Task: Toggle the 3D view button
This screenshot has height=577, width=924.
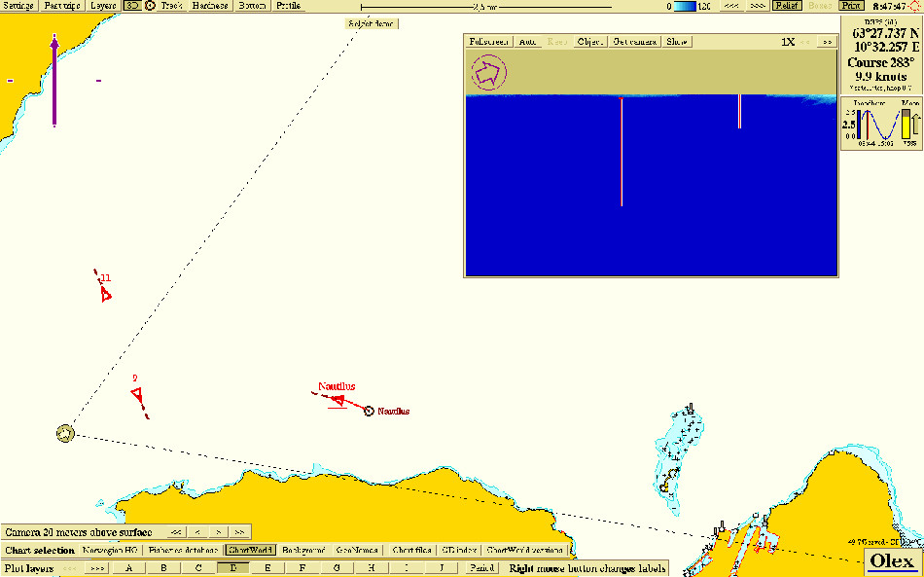Action: 131,6
